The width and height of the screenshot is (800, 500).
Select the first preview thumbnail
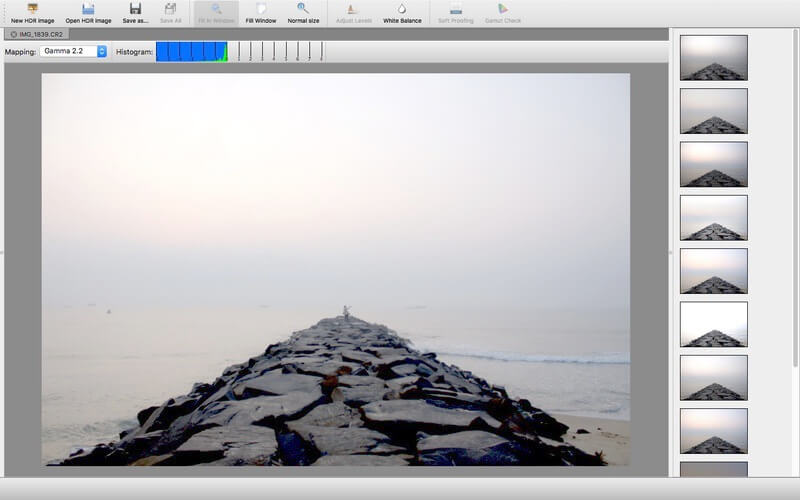(x=713, y=57)
